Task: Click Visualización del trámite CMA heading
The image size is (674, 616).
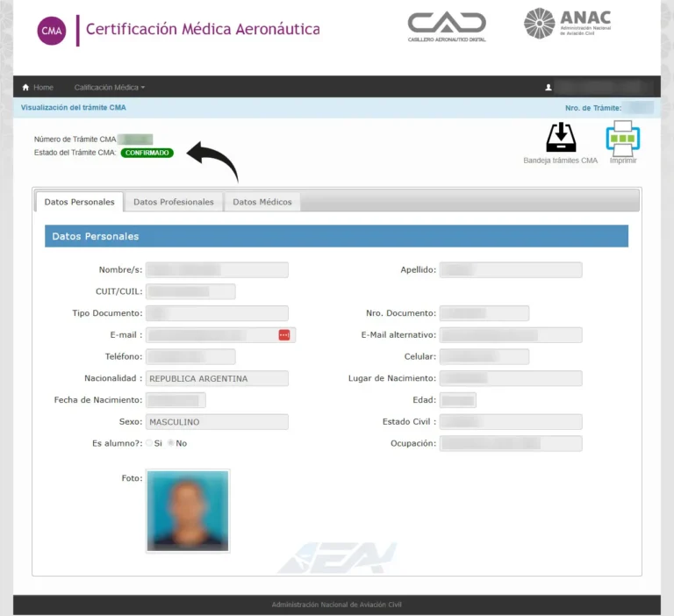Action: coord(74,107)
